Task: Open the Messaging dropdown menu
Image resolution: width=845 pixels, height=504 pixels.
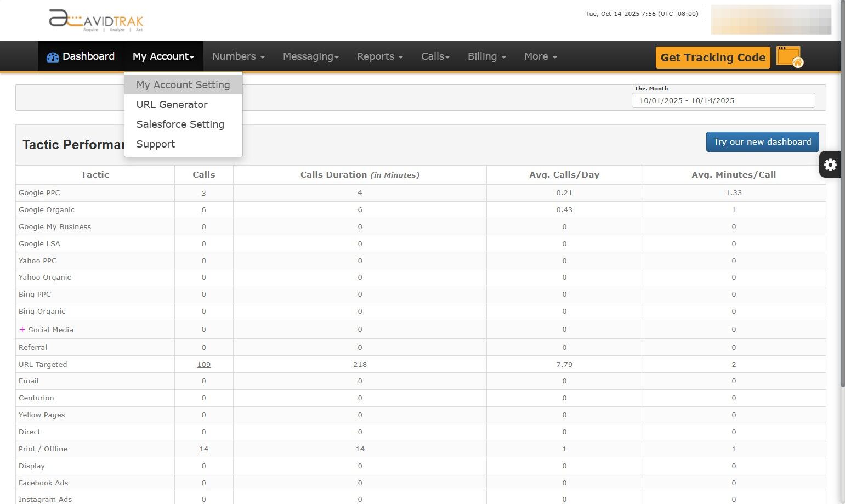Action: click(311, 56)
